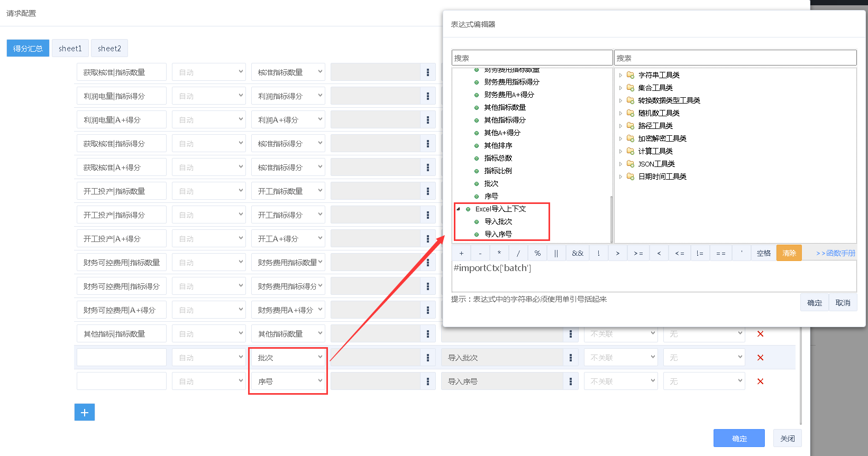Image resolution: width=868 pixels, height=456 pixels.
Task: Click the three-dot menu in 核准指标数量 row
Action: pyautogui.click(x=428, y=72)
